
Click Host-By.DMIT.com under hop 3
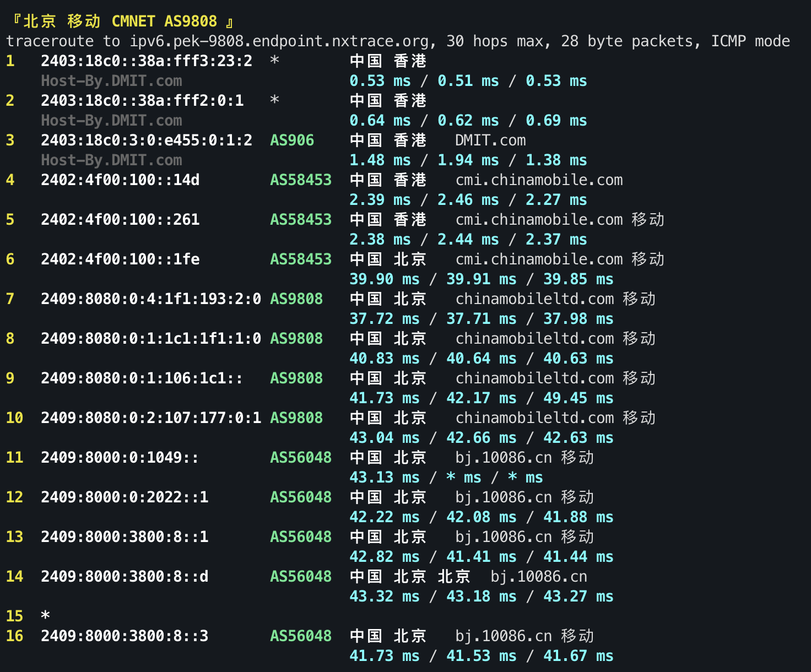pos(111,160)
